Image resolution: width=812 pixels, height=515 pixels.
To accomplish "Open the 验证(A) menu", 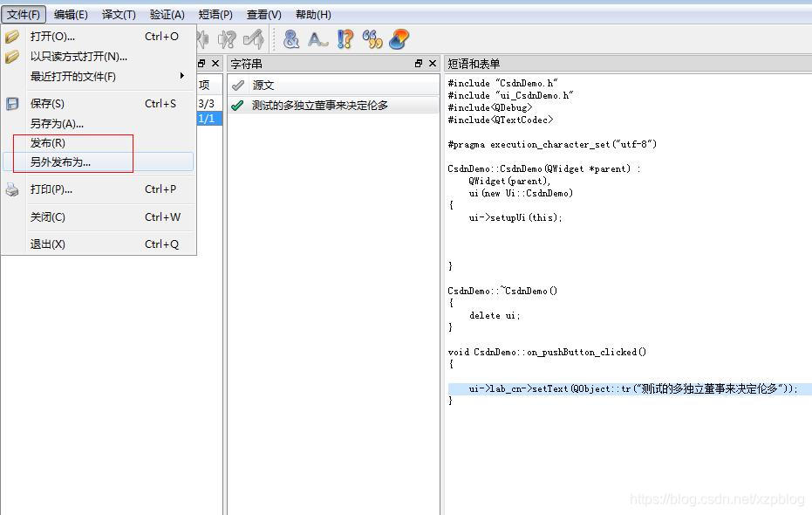I will click(x=167, y=15).
